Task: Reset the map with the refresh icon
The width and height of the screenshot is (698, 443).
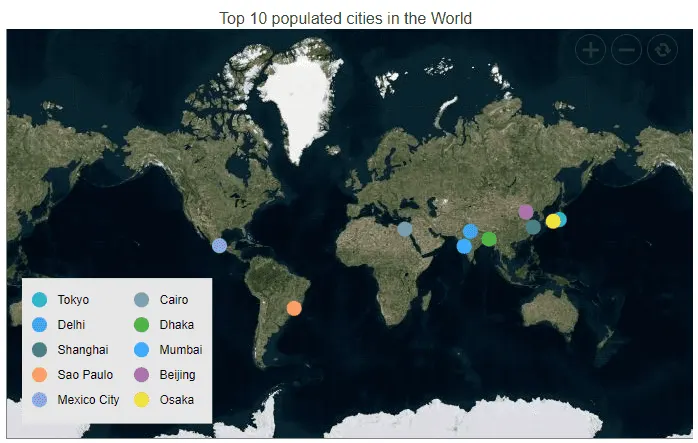Action: 662,50
